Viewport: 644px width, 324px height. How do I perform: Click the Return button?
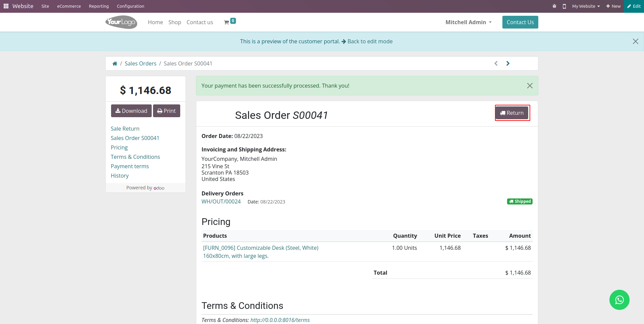point(512,113)
